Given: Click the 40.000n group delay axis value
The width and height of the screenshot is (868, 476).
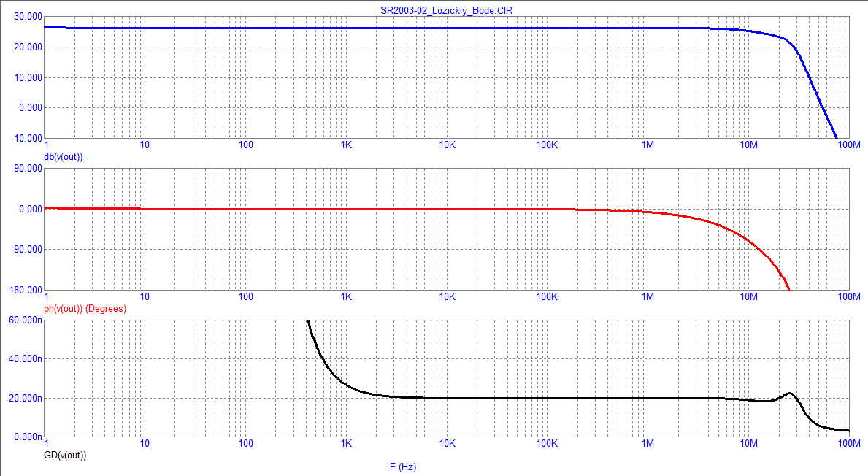Looking at the screenshot, I should [26, 358].
